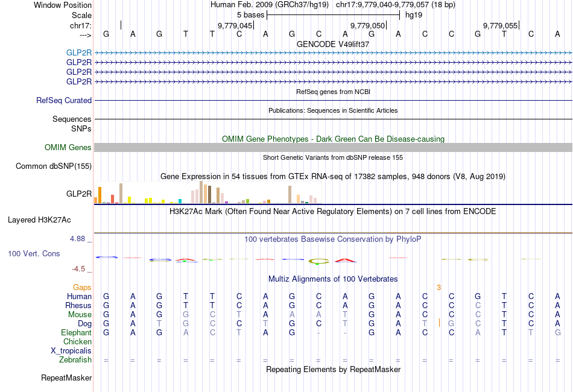Select the Zebrafish species label
The width and height of the screenshot is (573, 392).
tap(75, 360)
